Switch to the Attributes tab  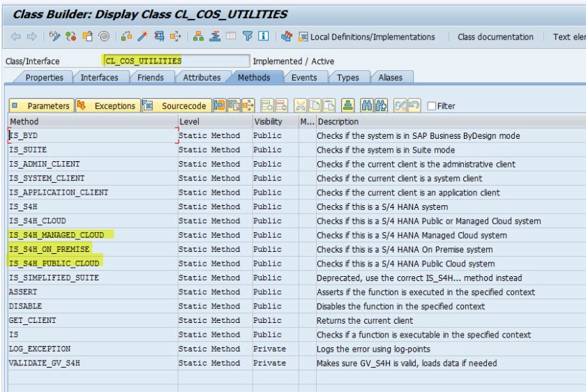pos(202,77)
